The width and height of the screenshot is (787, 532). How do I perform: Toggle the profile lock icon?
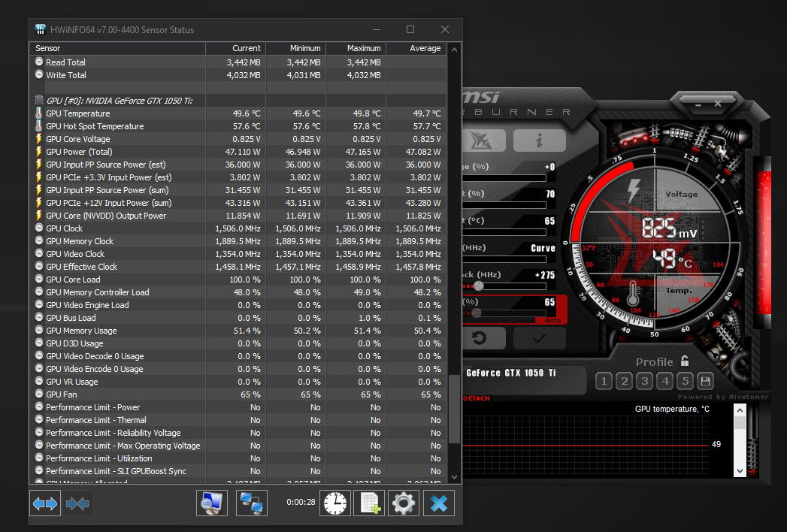[685, 361]
